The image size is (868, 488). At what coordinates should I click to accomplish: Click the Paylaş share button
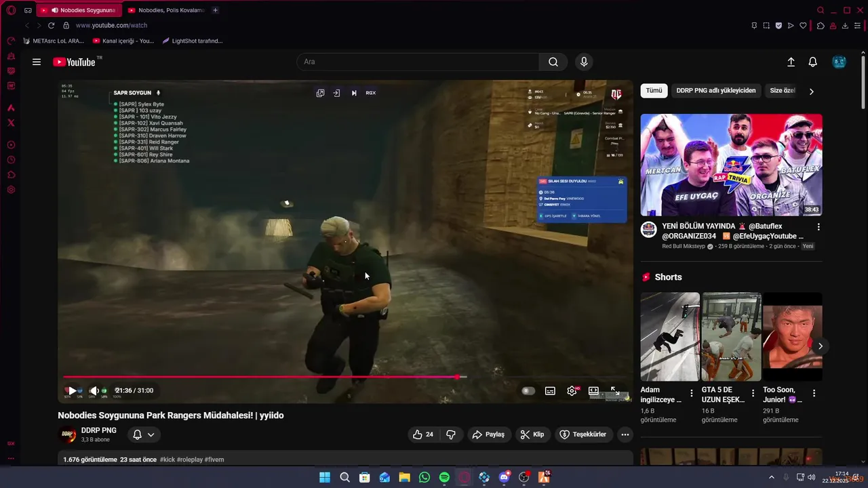[489, 434]
